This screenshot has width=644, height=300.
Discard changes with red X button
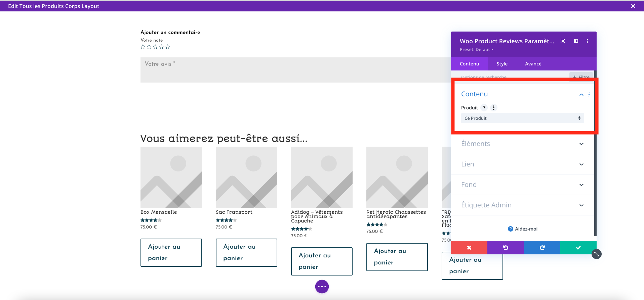tap(469, 248)
